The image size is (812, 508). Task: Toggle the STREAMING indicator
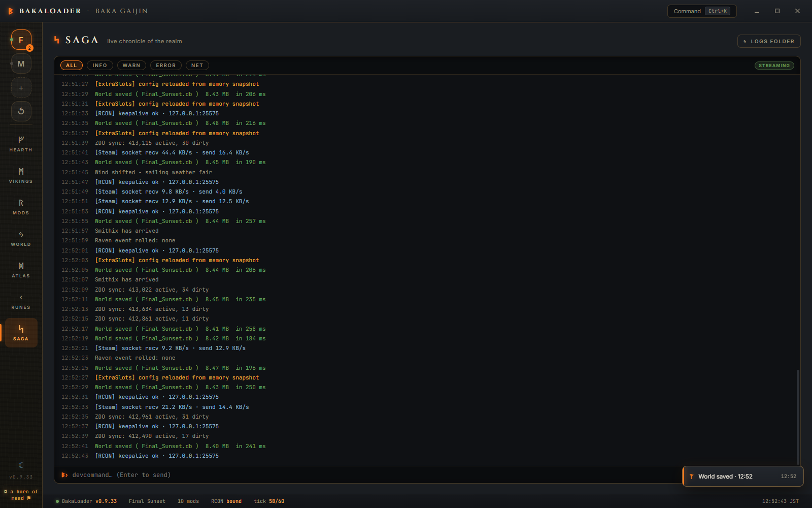point(774,66)
